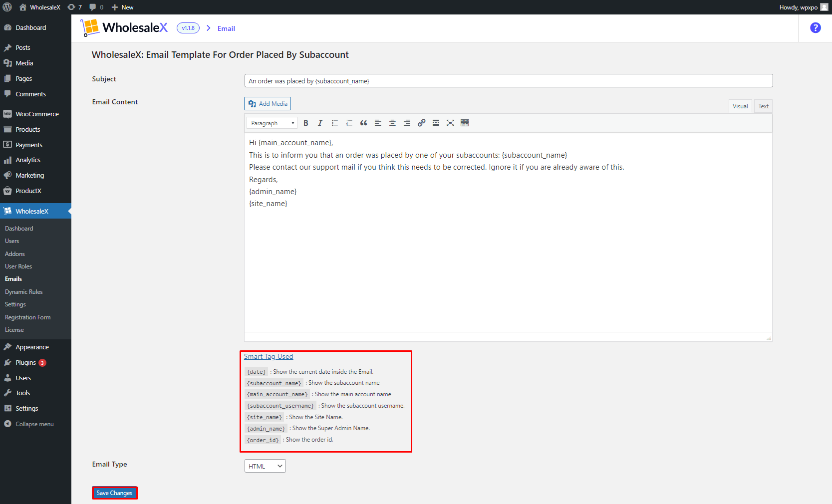
Task: Open Howdy, wpxpo account menu
Action: click(x=804, y=7)
